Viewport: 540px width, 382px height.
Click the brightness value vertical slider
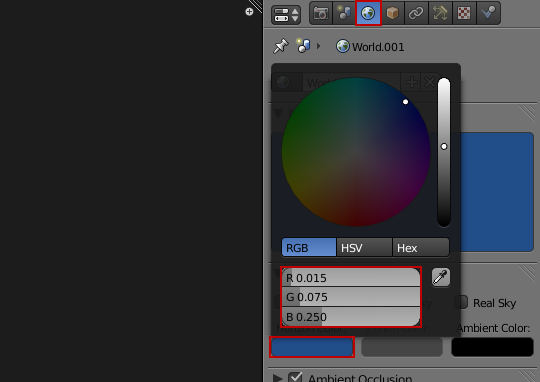(444, 152)
